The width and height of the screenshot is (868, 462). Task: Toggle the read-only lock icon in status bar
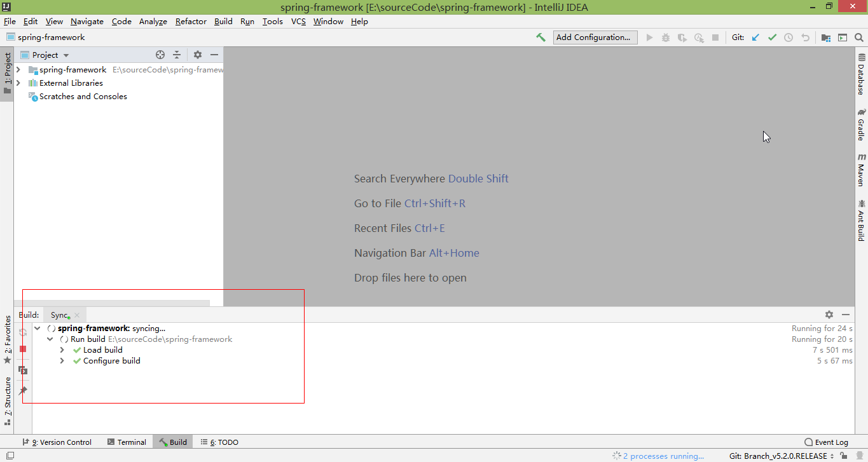pyautogui.click(x=843, y=456)
